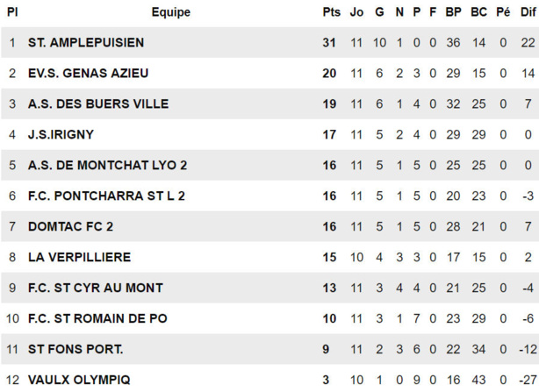The image size is (539, 392).
Task: Click the Equipe column header
Action: coord(170,12)
